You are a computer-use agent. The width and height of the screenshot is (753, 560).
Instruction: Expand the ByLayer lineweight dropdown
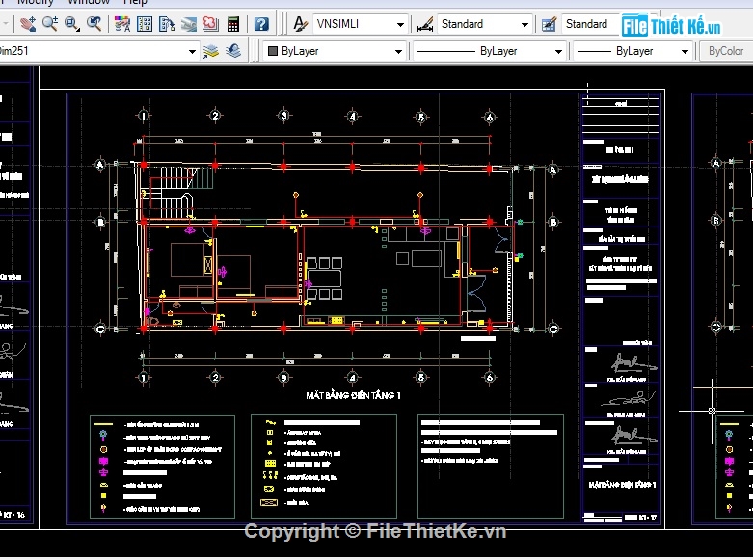pyautogui.click(x=685, y=51)
